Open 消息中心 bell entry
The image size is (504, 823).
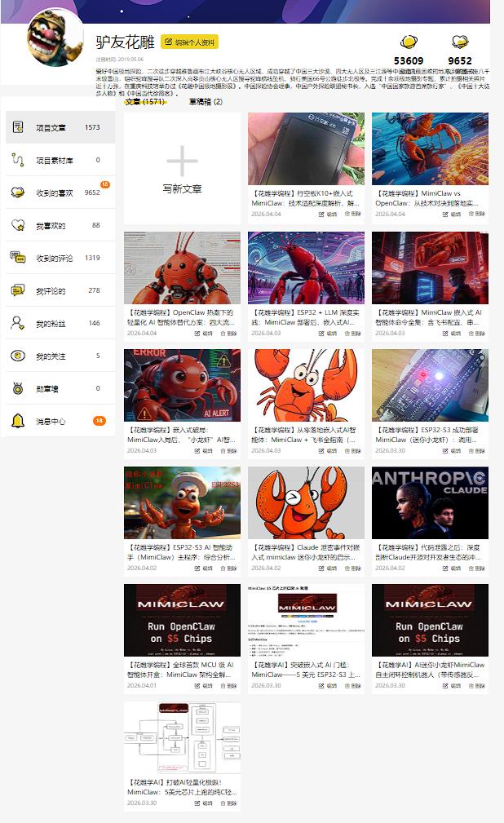coord(60,421)
